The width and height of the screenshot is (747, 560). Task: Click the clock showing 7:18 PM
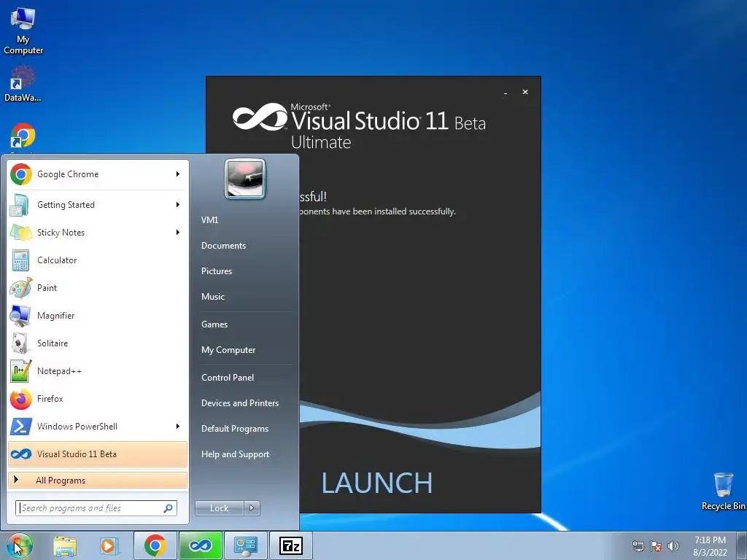pyautogui.click(x=710, y=546)
